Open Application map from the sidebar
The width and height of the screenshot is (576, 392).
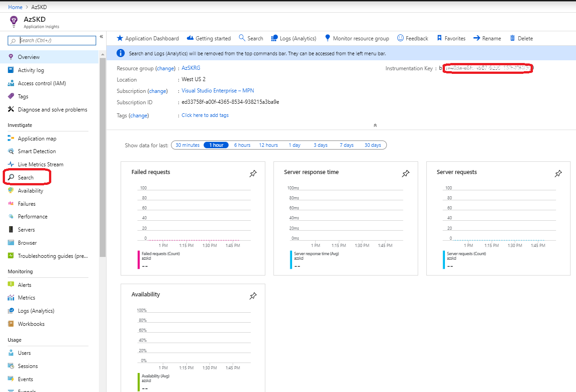click(x=37, y=139)
